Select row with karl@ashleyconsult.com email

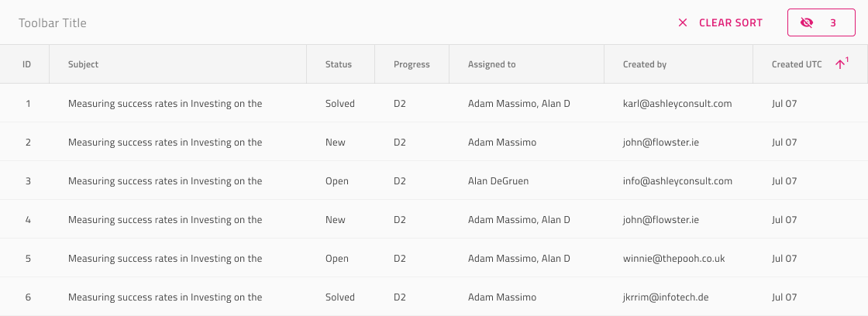click(x=434, y=103)
